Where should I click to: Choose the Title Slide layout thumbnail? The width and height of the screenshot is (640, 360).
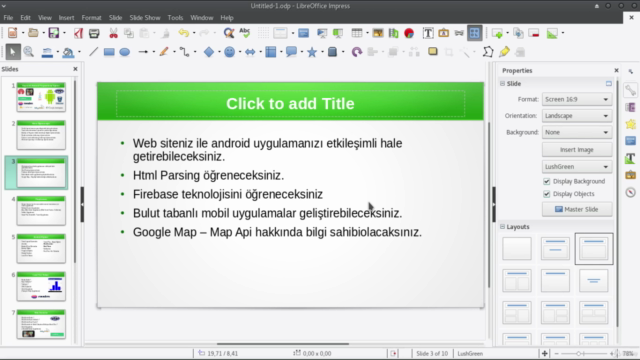pyautogui.click(x=555, y=249)
